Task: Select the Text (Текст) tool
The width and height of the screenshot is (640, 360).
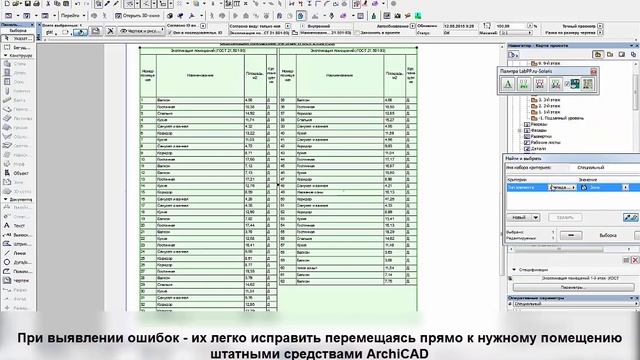Action: [18, 225]
